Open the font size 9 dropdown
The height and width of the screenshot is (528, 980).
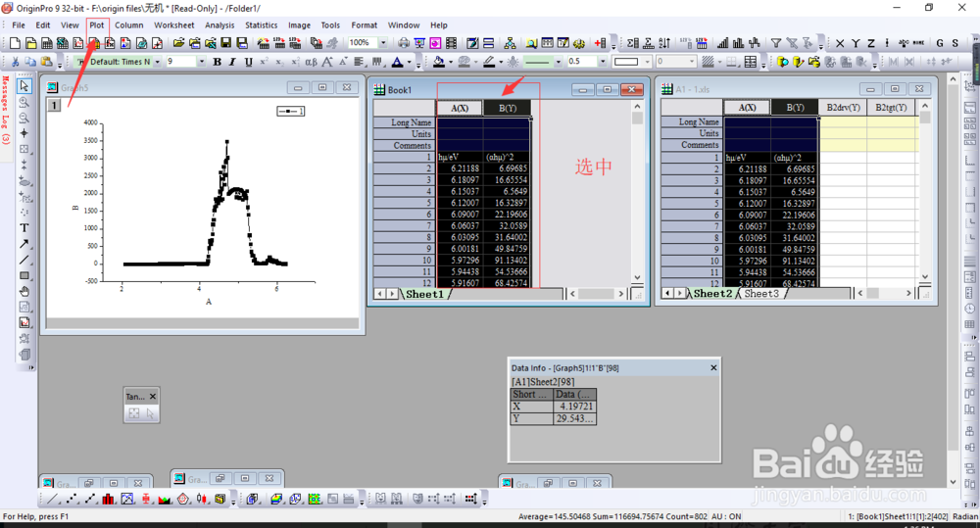(201, 62)
